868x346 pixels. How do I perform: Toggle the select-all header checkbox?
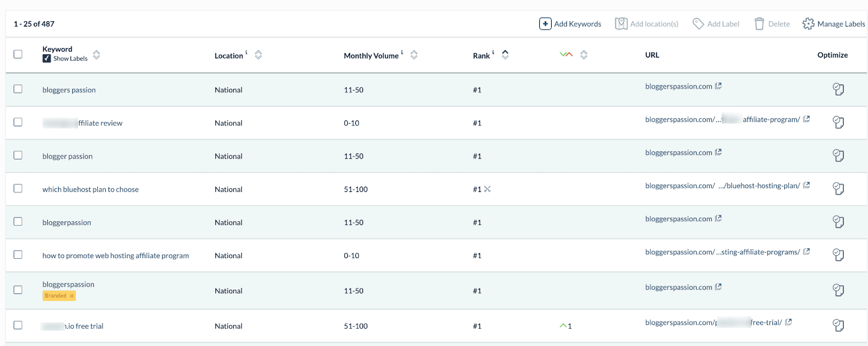(18, 54)
